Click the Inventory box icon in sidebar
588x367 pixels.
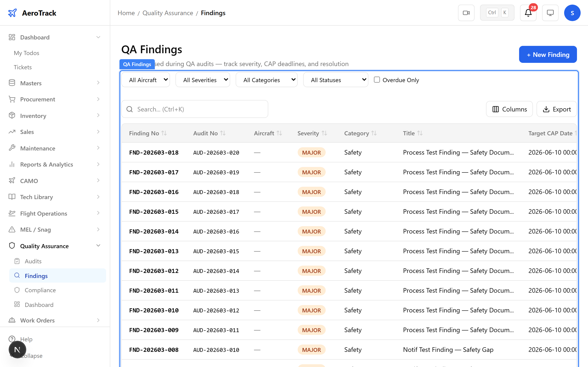click(12, 116)
